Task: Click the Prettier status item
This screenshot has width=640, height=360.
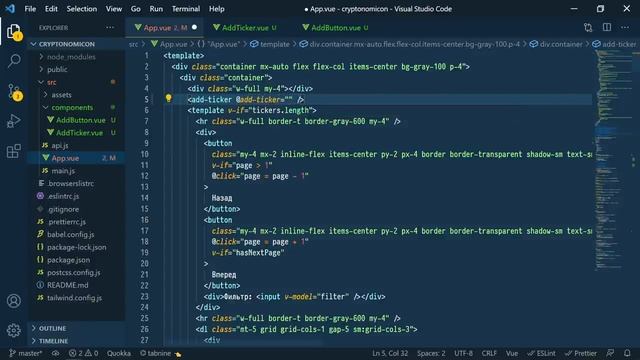Action: [x=580, y=353]
